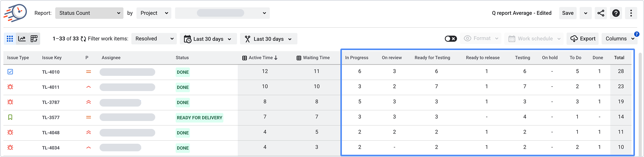Image resolution: width=644 pixels, height=157 pixels.
Task: Switch to chart view icon
Action: click(x=22, y=39)
